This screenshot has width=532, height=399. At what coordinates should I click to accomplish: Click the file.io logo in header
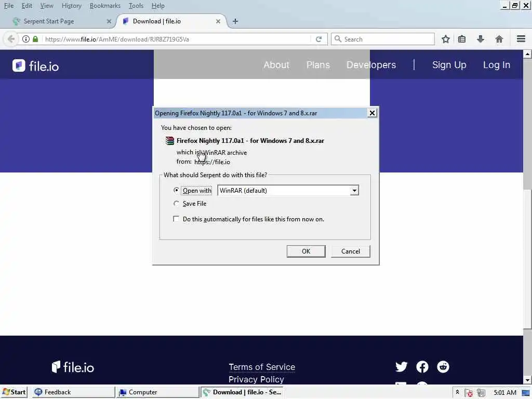click(36, 65)
